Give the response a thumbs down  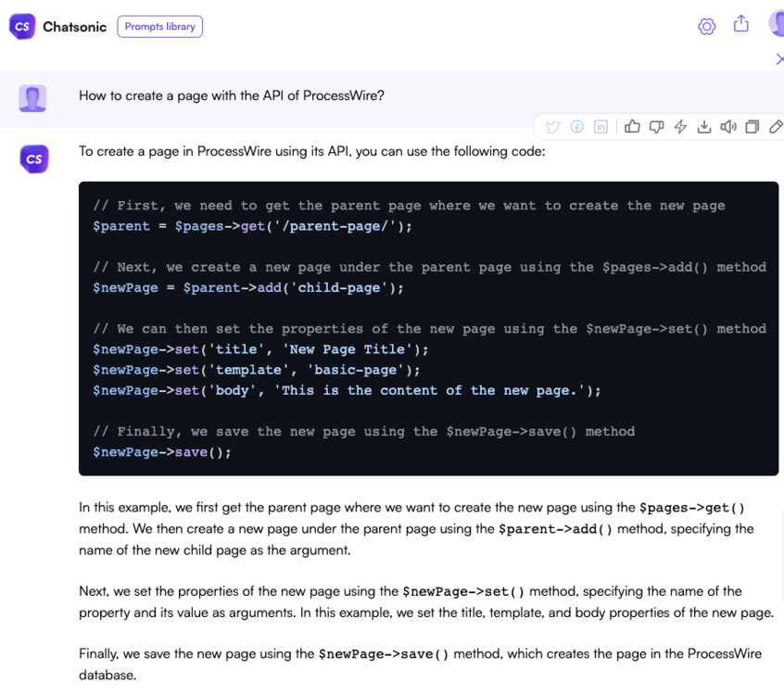pyautogui.click(x=656, y=127)
